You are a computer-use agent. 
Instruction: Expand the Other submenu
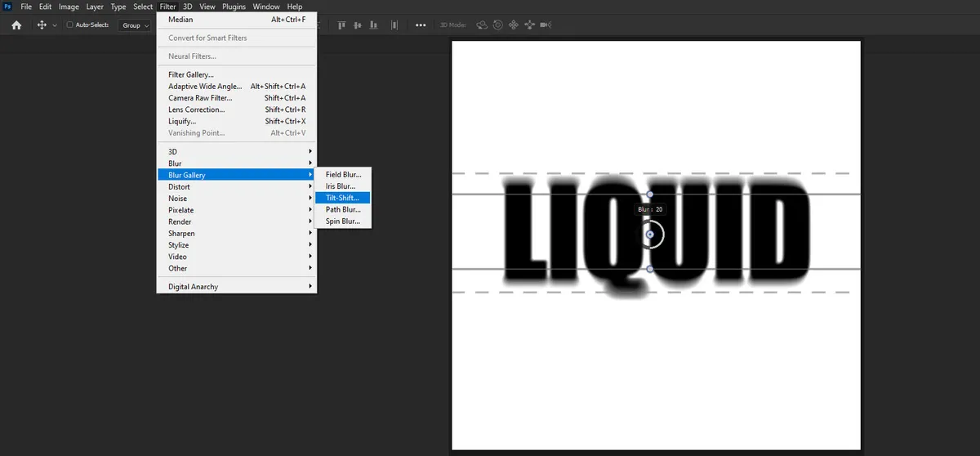click(x=237, y=268)
